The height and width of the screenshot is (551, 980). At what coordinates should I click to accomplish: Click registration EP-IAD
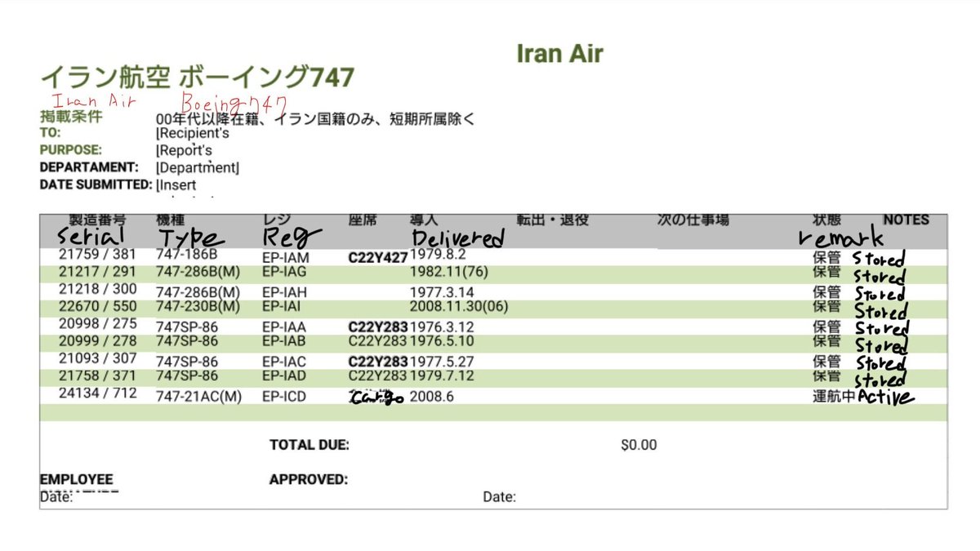click(285, 375)
